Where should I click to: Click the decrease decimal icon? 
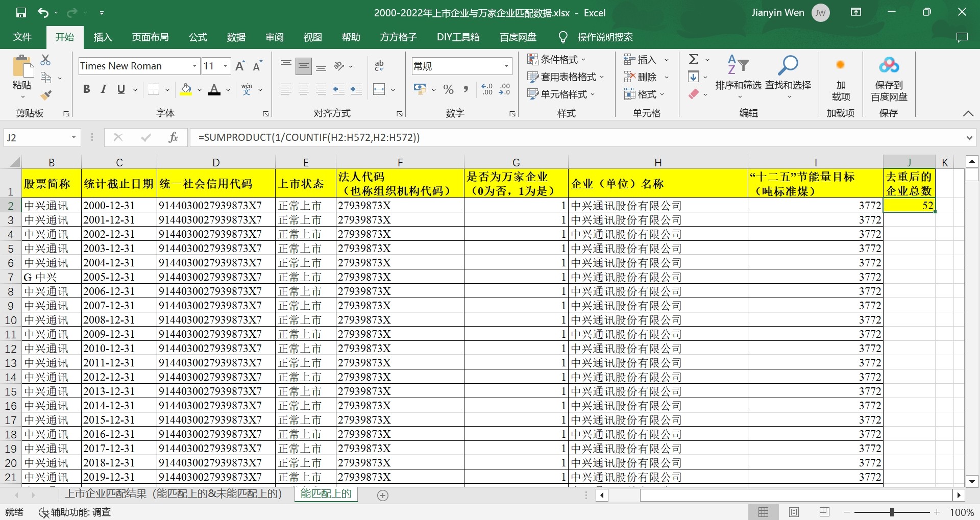(505, 90)
